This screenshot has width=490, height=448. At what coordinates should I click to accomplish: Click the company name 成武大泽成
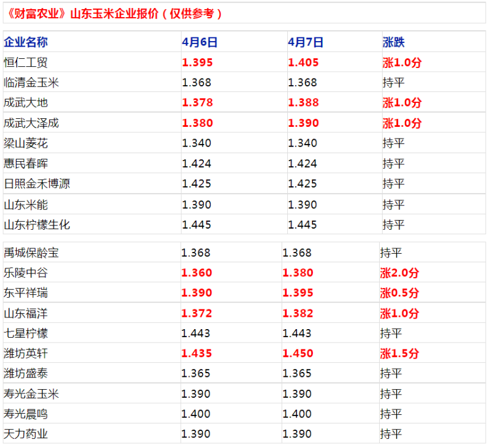point(31,123)
